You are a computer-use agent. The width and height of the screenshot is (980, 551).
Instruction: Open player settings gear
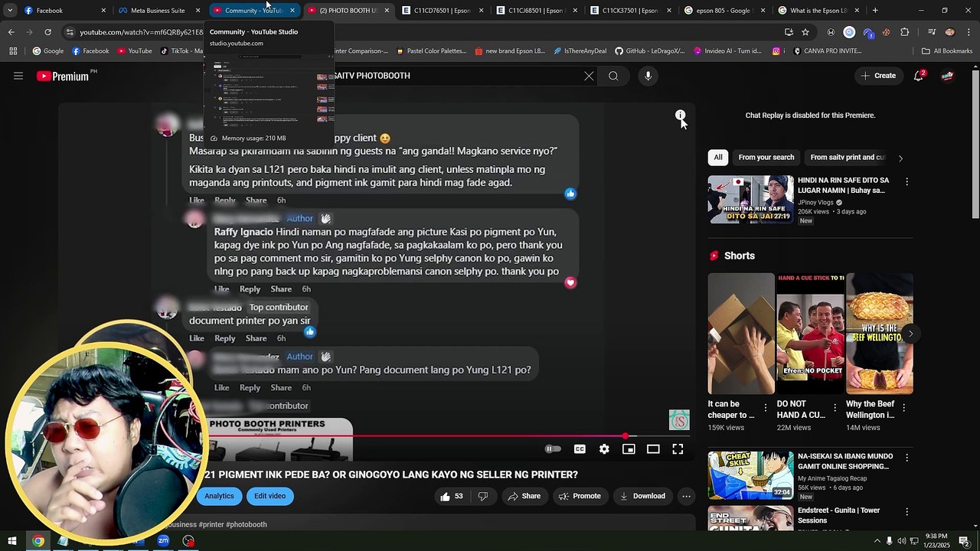(604, 449)
